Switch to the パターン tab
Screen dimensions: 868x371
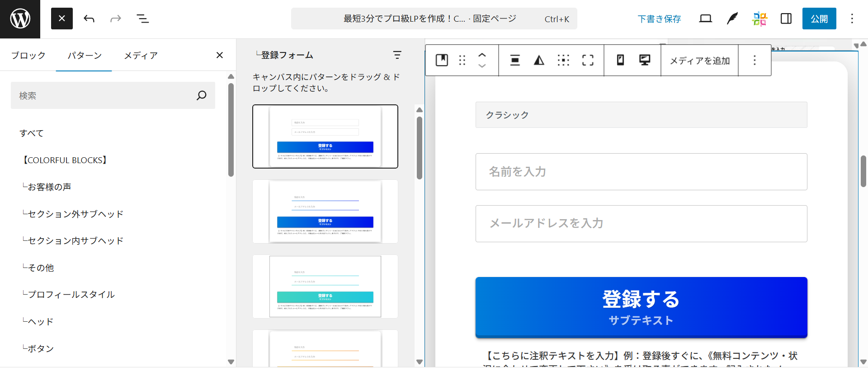[85, 55]
